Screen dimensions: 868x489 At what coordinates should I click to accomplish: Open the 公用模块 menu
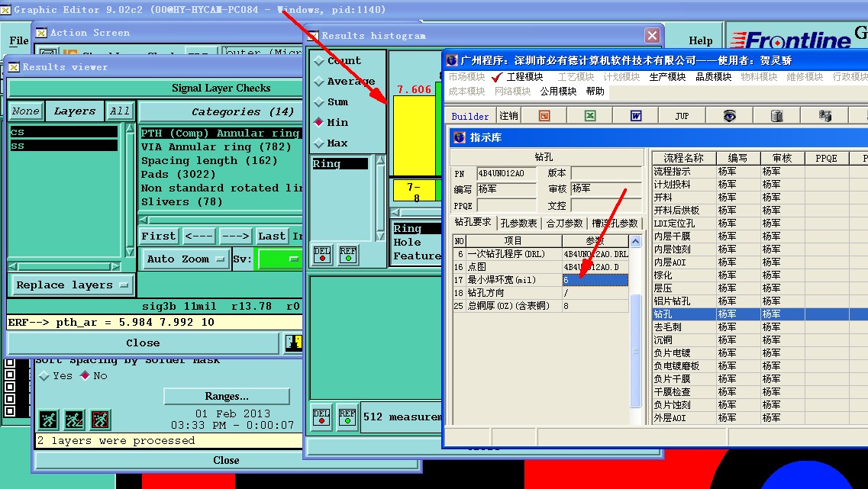558,92
